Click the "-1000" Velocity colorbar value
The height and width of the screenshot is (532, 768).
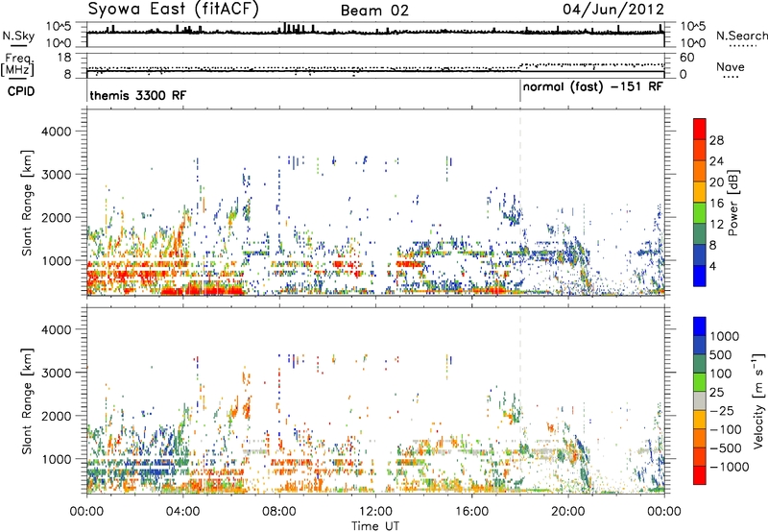[729, 467]
